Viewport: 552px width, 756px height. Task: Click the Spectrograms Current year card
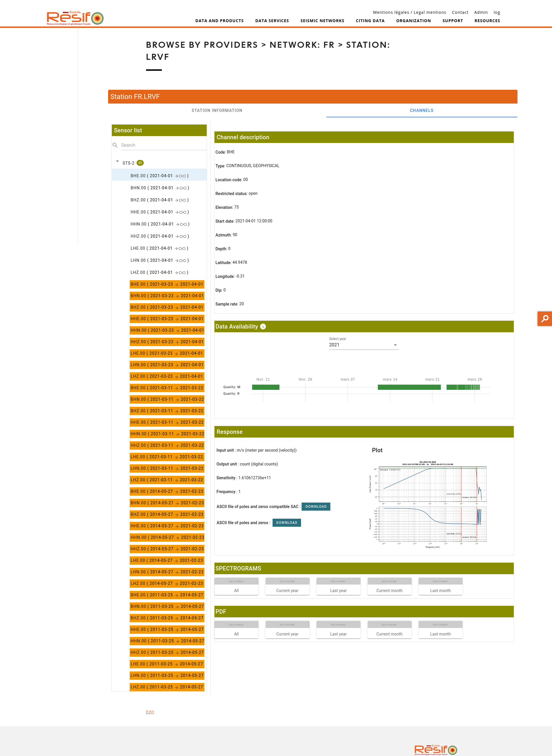click(287, 586)
